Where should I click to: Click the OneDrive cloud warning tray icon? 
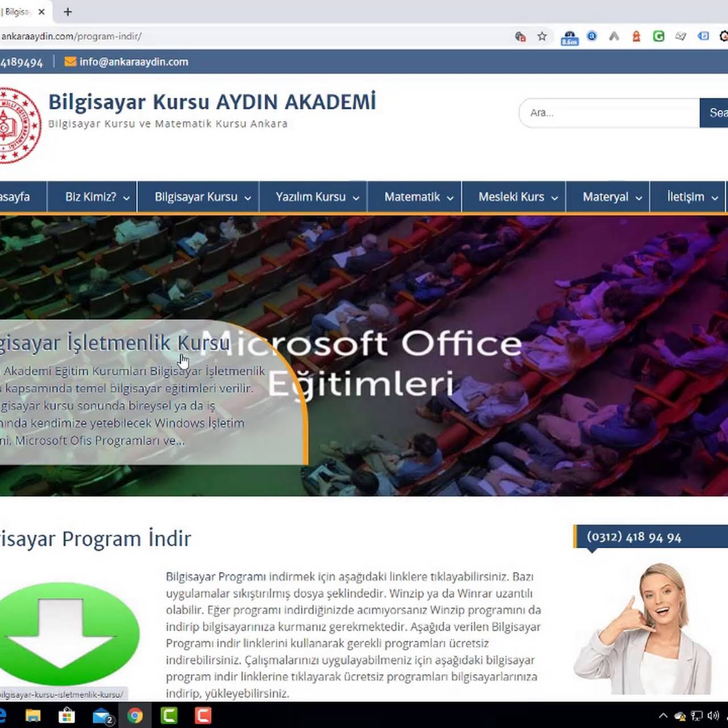[680, 716]
